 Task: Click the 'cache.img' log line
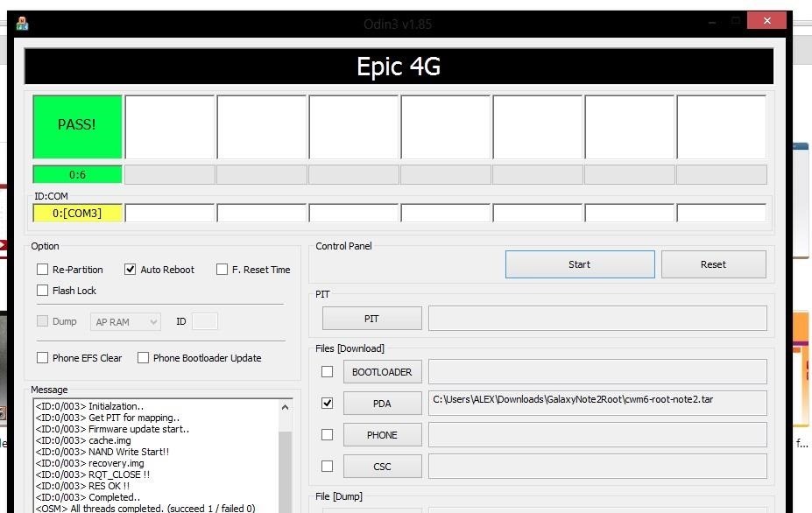coord(83,440)
